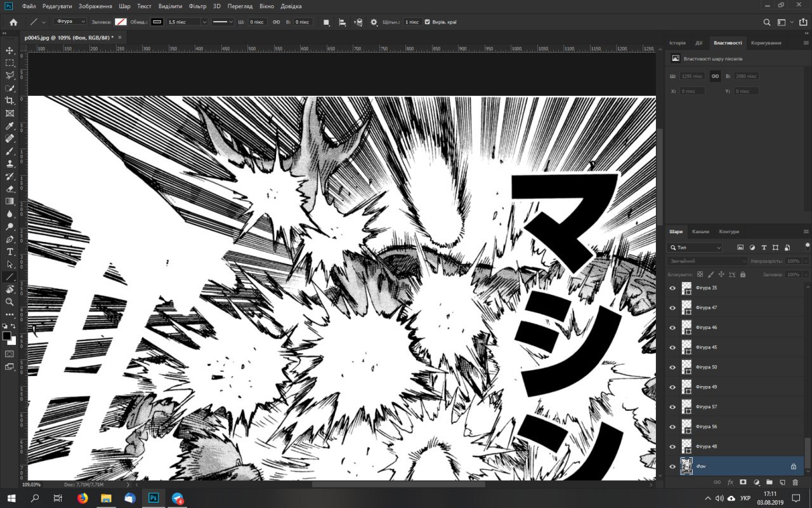
Task: Open the stroke line style dropdown
Action: (222, 22)
